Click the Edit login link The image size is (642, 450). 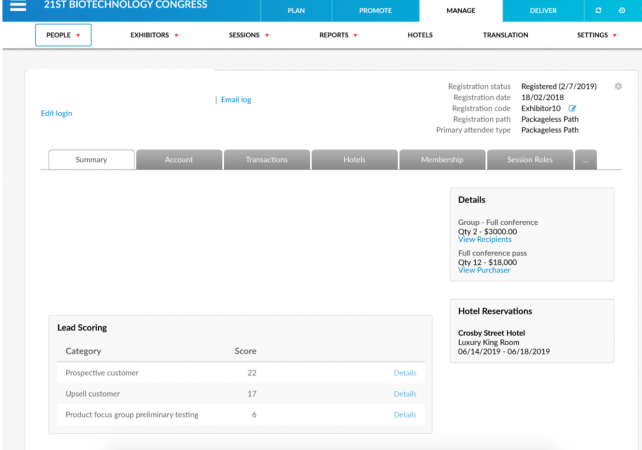click(56, 113)
